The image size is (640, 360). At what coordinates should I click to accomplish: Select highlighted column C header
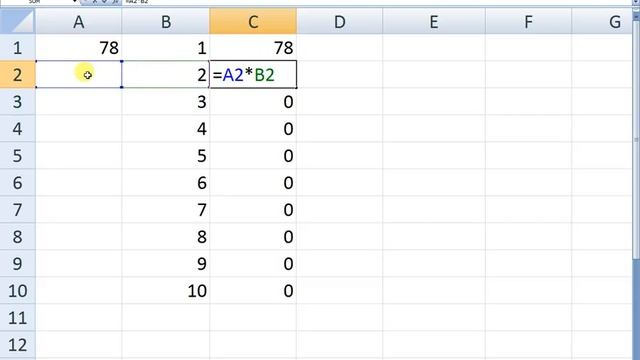pos(253,21)
